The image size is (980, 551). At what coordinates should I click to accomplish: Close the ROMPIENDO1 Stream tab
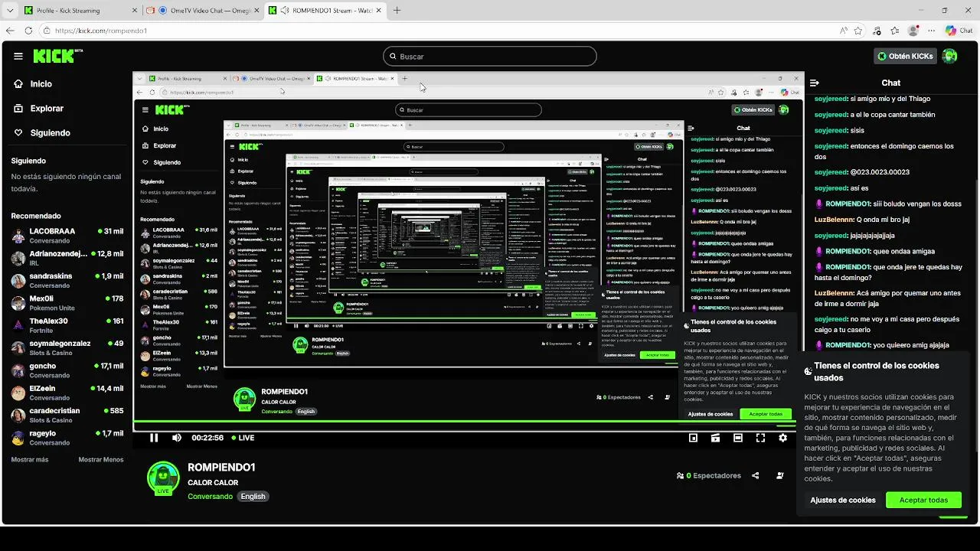pos(379,11)
